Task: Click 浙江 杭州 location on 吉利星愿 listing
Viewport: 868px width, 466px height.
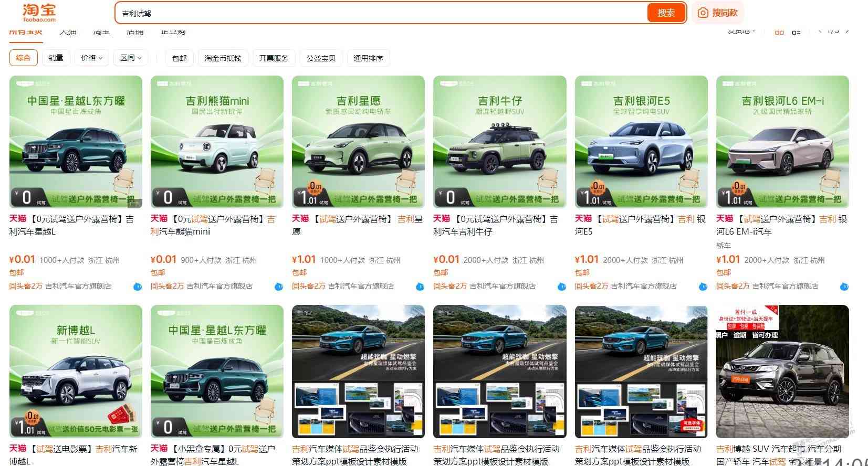Action: pos(385,260)
